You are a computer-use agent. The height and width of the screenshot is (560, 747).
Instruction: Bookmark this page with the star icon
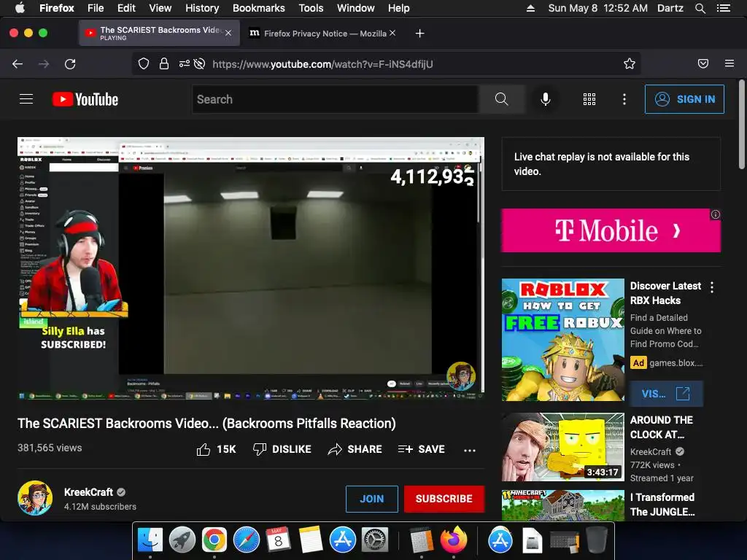[630, 64]
